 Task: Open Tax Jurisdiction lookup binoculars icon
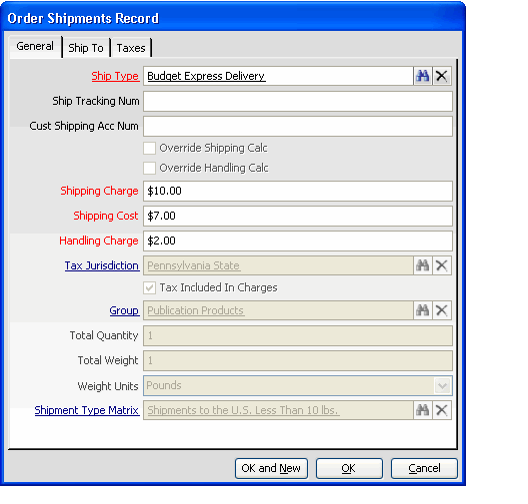[422, 265]
